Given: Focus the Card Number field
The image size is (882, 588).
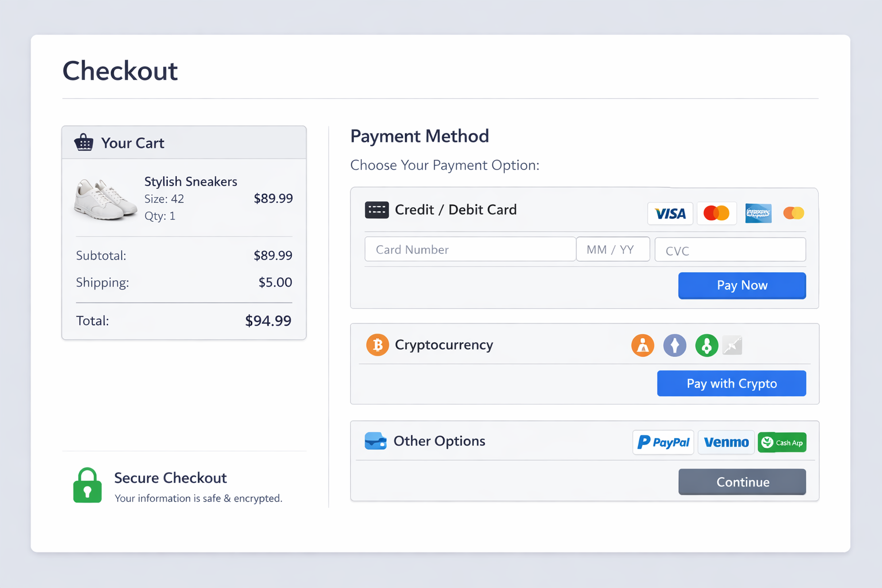Looking at the screenshot, I should (x=470, y=250).
